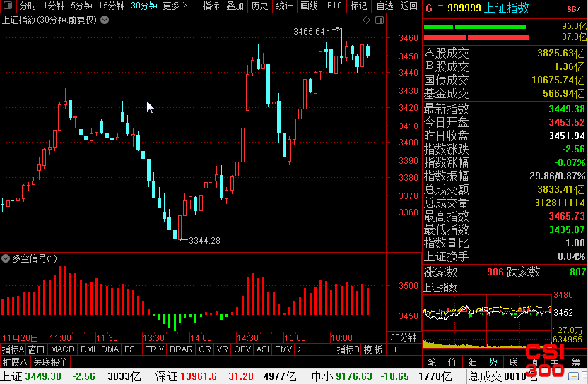The width and height of the screenshot is (588, 384).
Task: Click the green buy volume bar
Action: (475, 27)
